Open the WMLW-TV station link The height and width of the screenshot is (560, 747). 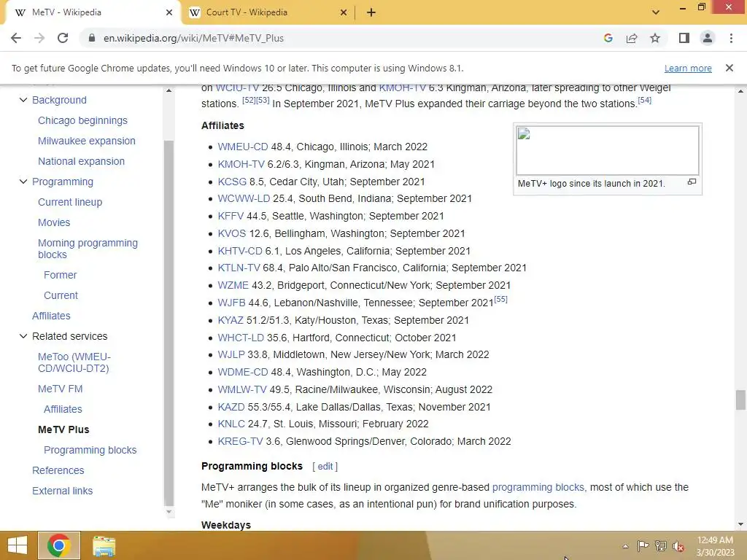[242, 389]
